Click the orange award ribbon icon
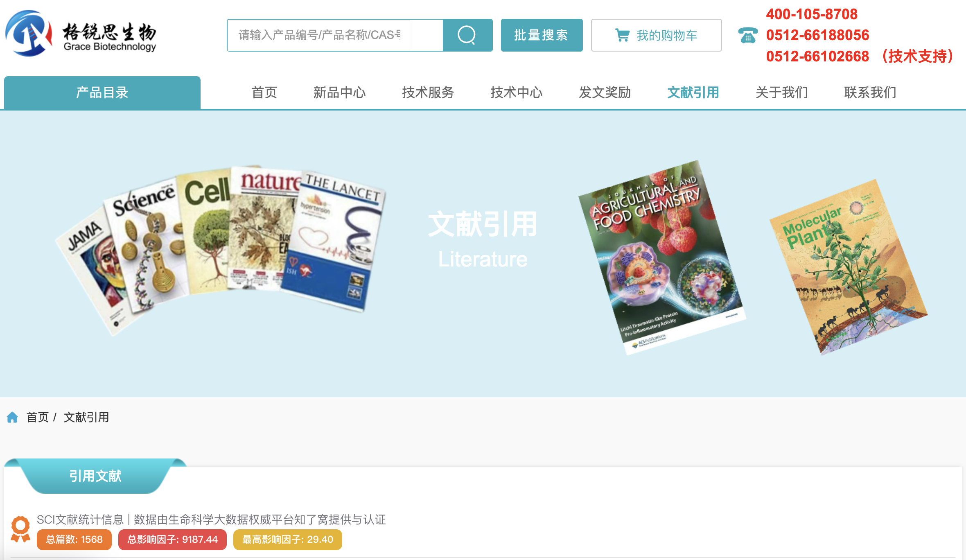This screenshot has height=560, width=966. [20, 529]
